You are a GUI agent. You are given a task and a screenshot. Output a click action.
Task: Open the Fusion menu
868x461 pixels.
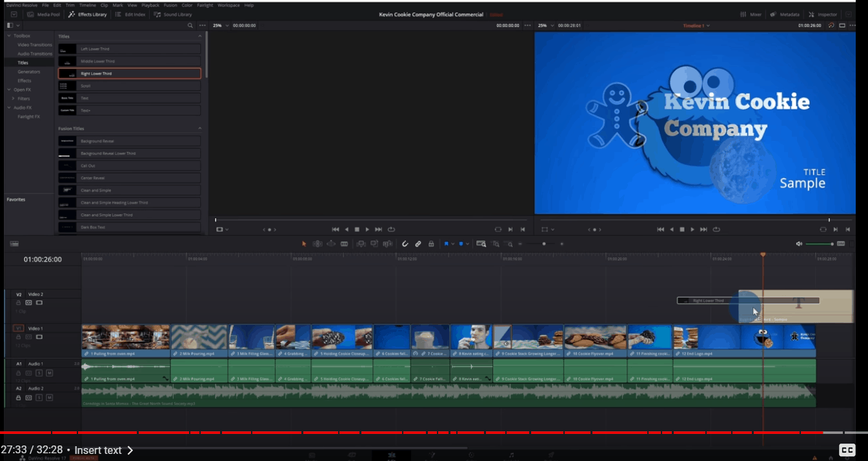170,5
